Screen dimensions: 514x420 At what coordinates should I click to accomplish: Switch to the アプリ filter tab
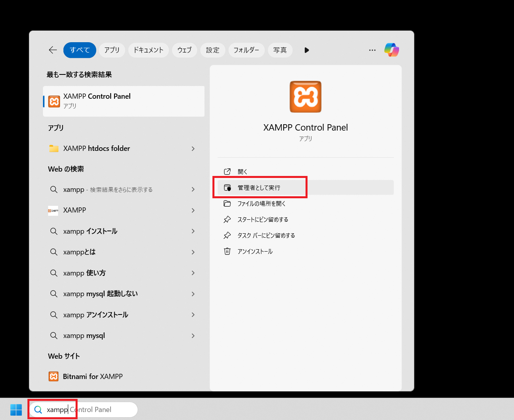coord(112,50)
